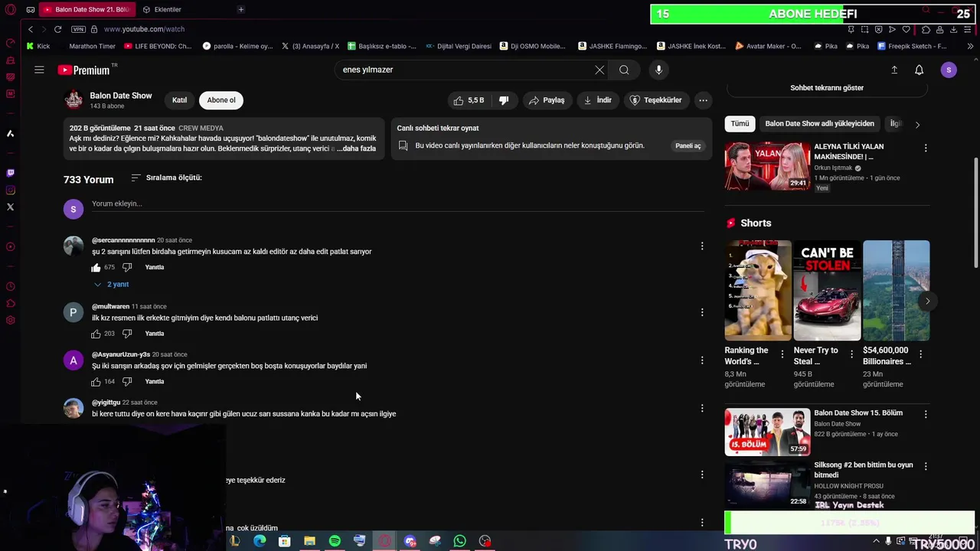The height and width of the screenshot is (551, 980).
Task: Open the Never Try to Steal short
Action: (827, 290)
